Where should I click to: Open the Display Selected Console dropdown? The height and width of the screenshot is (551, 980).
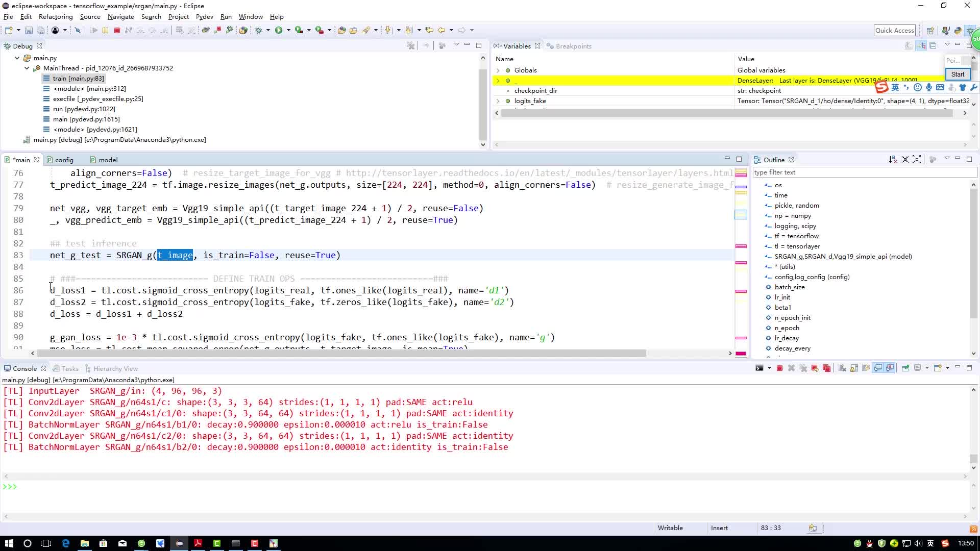pyautogui.click(x=926, y=368)
